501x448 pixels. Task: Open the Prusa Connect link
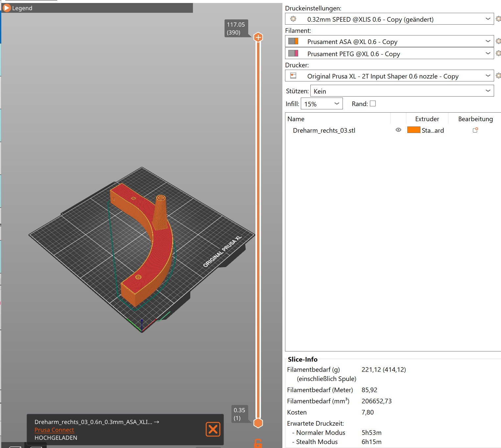click(x=54, y=430)
